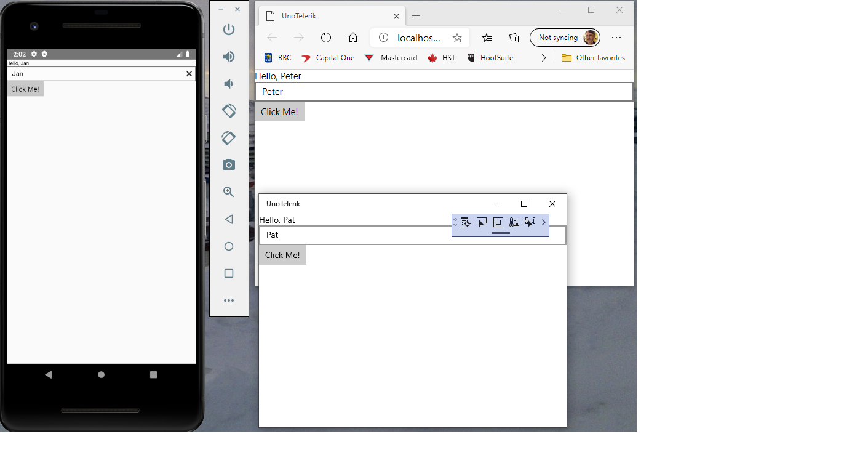This screenshot has width=868, height=463.
Task: Enable select element debug tool
Action: (482, 222)
